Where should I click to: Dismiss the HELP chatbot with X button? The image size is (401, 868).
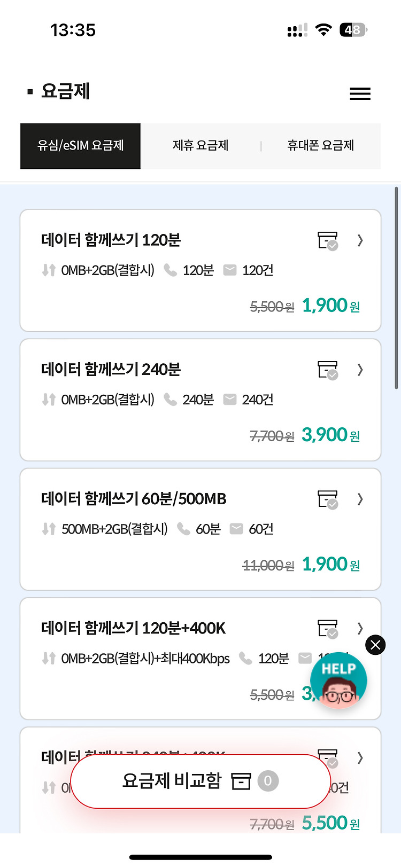click(375, 645)
